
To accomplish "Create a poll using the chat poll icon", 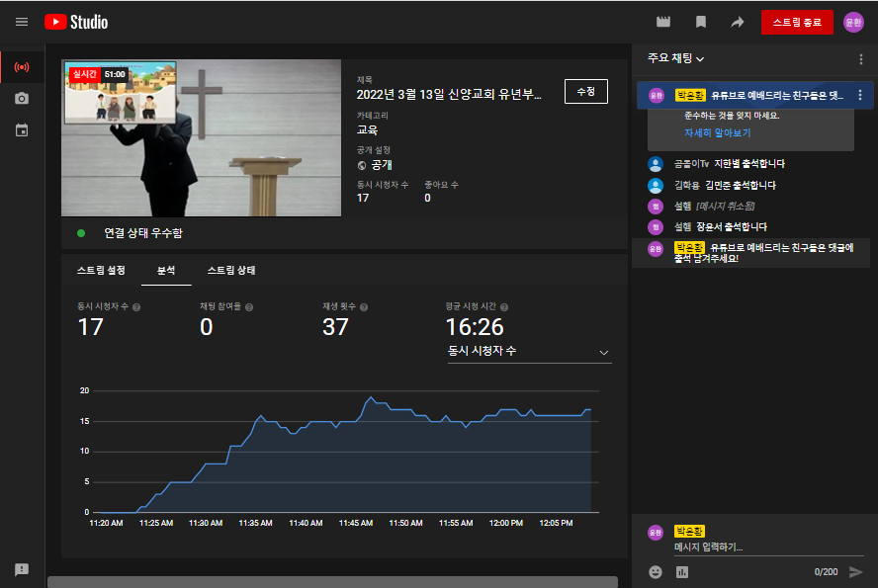I will pyautogui.click(x=681, y=570).
